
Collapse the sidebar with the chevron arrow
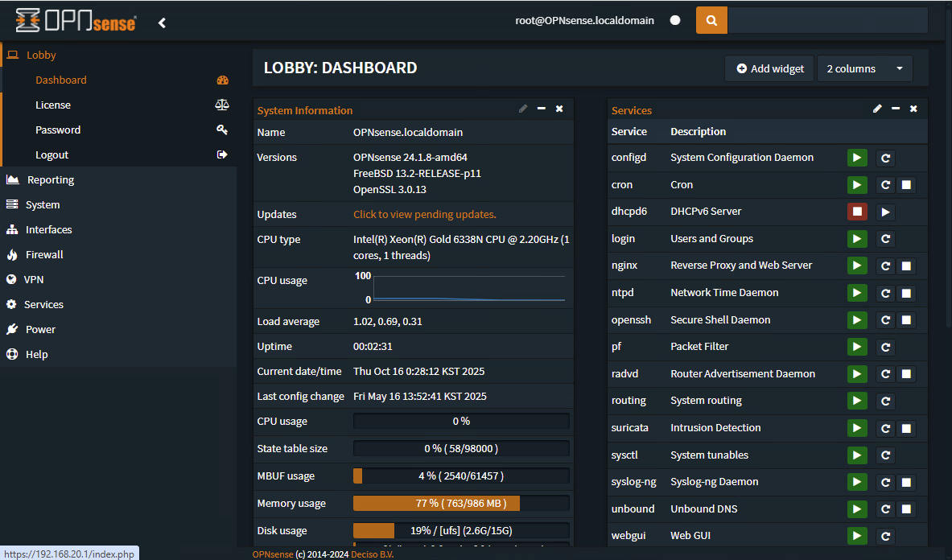[x=162, y=23]
